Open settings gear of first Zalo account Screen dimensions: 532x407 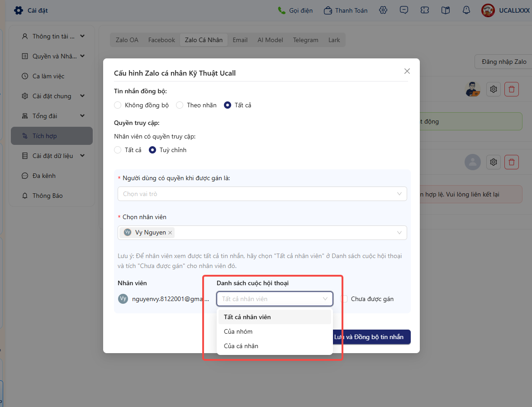493,89
